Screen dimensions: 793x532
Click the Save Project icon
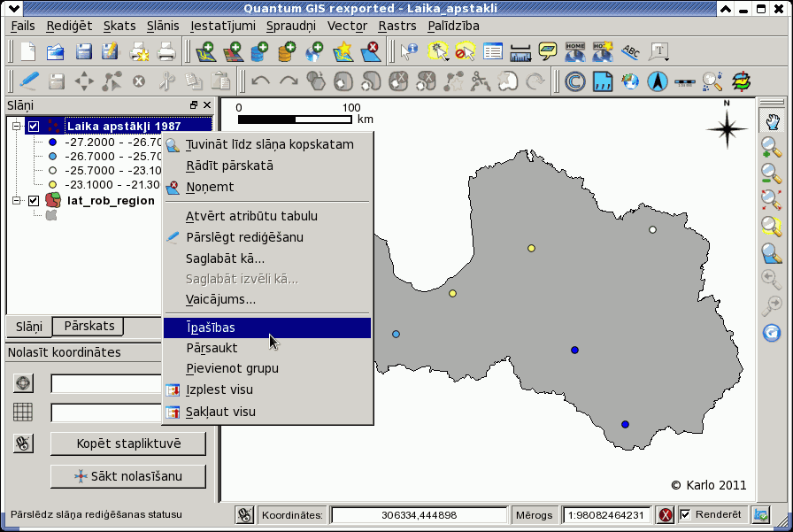(83, 51)
